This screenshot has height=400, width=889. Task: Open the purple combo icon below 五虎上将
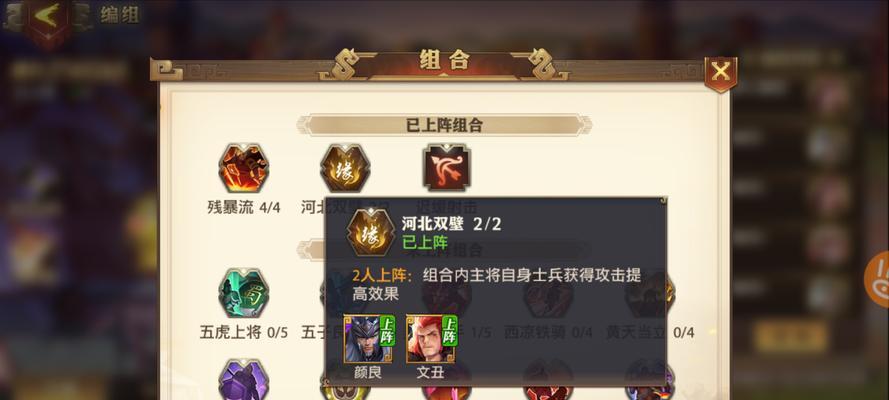pos(244,379)
